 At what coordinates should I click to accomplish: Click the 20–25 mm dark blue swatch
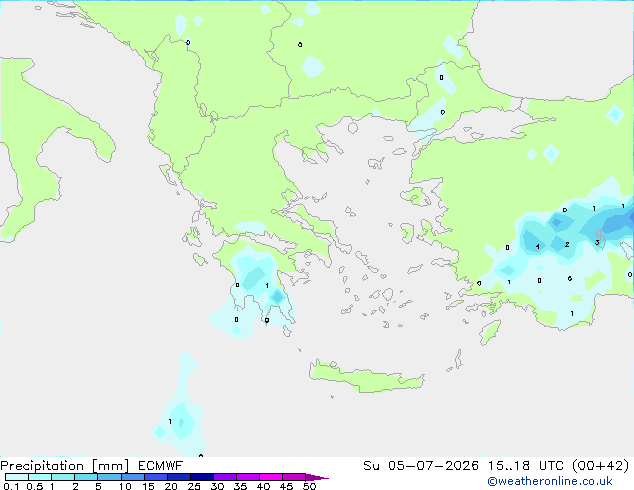[x=178, y=477]
